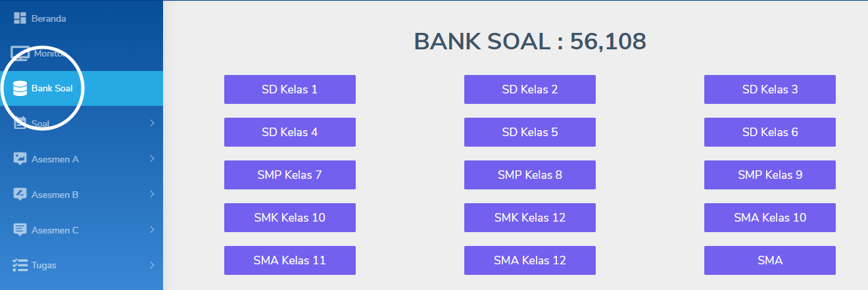
Task: Expand the Tugas submenu chevron
Action: (152, 265)
